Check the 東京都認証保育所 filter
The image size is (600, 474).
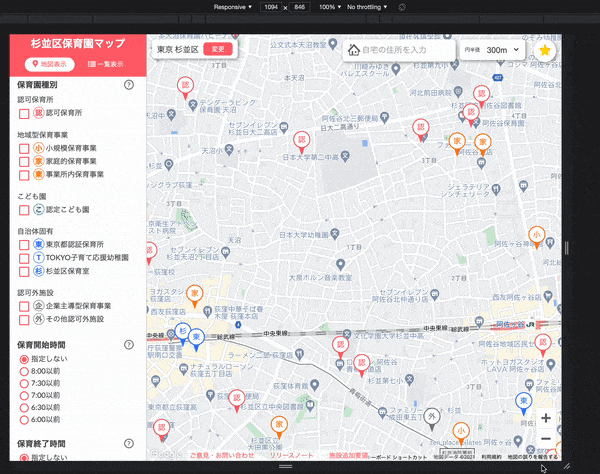tap(24, 245)
